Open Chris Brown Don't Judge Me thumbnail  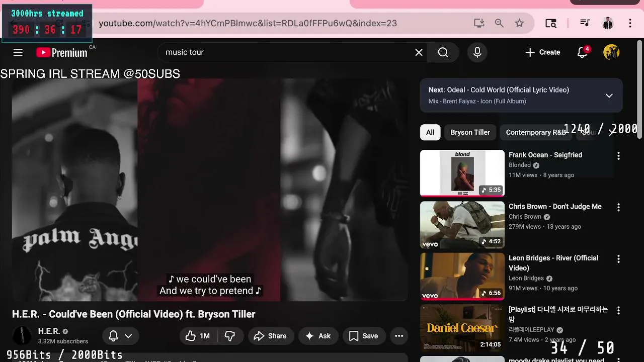[462, 225]
